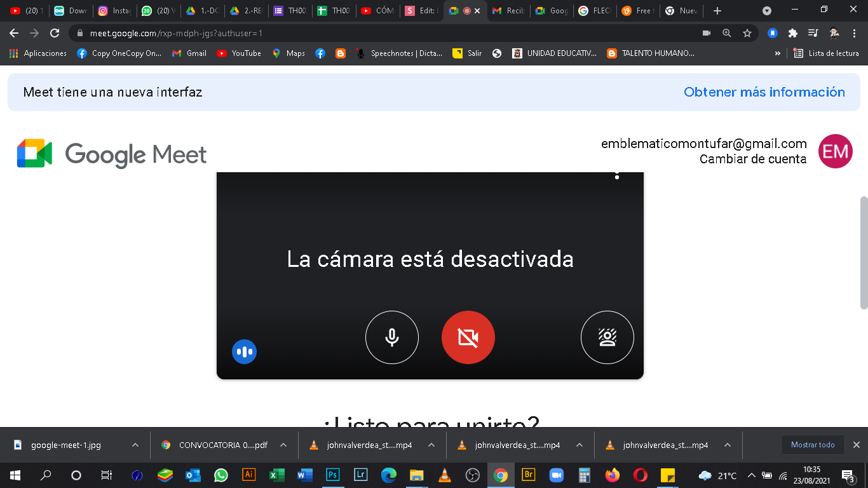Click Mostrar todo downloads button
The width and height of the screenshot is (868, 488).
(x=813, y=445)
